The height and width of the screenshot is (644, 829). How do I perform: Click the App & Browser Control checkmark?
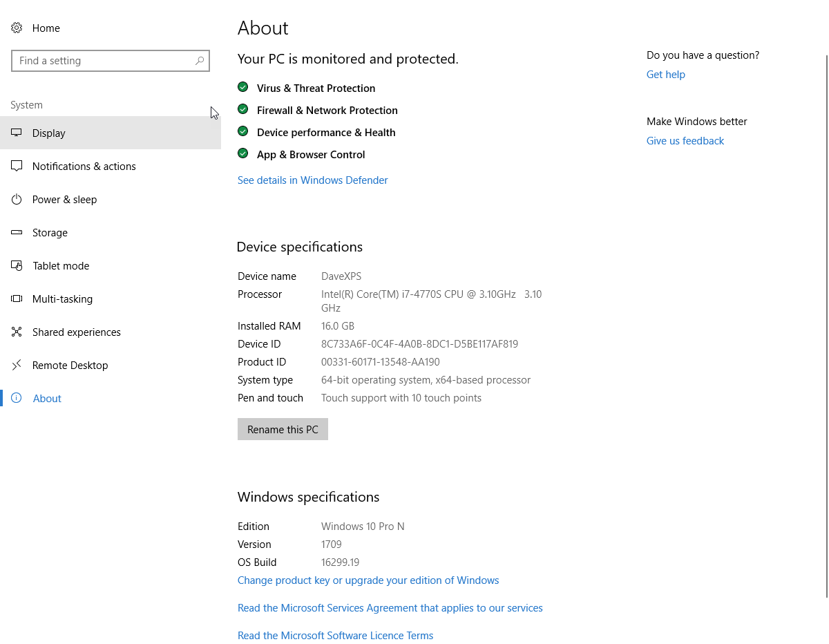tap(242, 153)
